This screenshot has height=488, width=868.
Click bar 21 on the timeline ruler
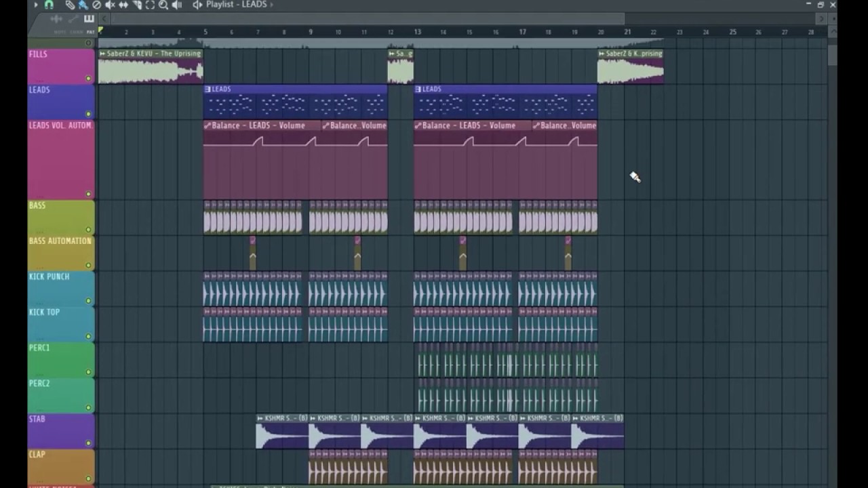[x=627, y=32]
